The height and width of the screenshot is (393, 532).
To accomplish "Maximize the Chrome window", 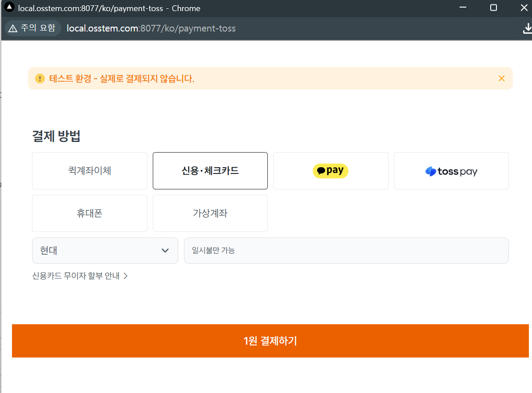I will tap(494, 8).
